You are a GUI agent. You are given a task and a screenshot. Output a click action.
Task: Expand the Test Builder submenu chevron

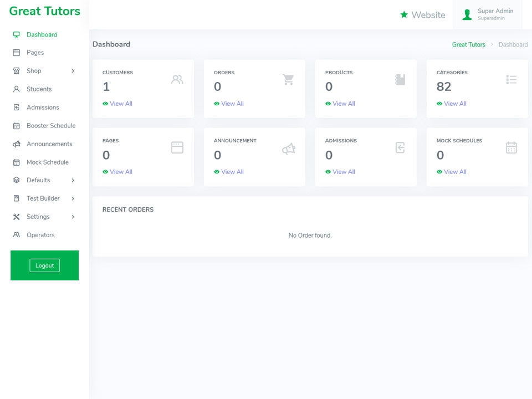point(73,198)
